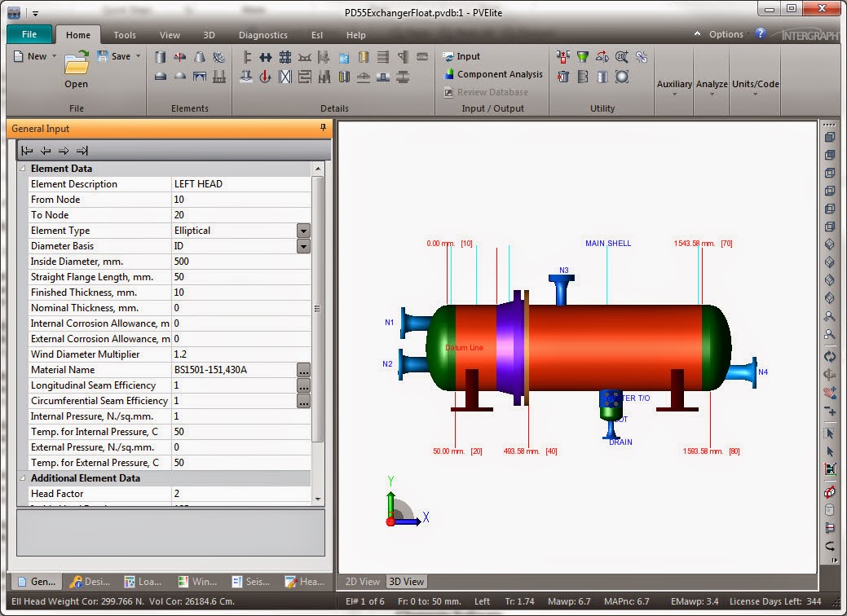Click the delete element trash icon in Utility
Screen dimensions: 847x616
click(x=563, y=77)
